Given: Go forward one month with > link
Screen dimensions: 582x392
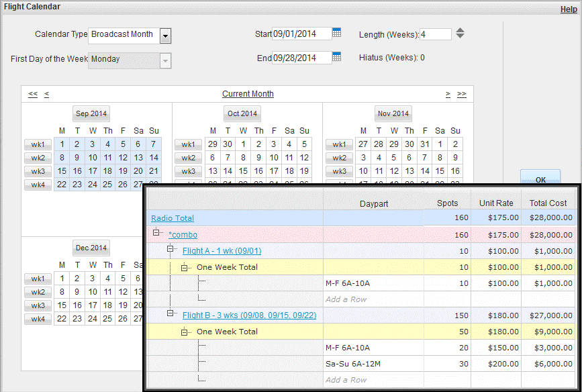Looking at the screenshot, I should pos(448,95).
